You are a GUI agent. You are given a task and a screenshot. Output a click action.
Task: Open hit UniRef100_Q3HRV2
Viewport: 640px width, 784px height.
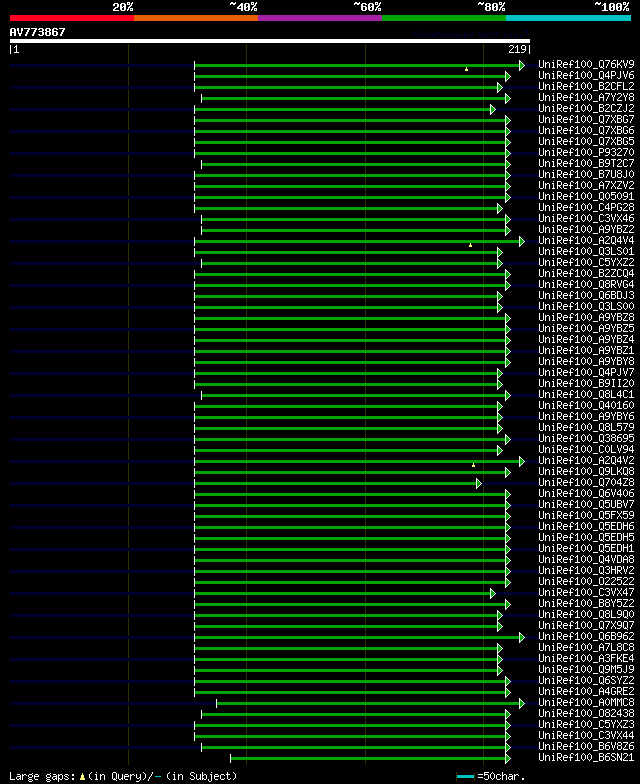point(586,570)
